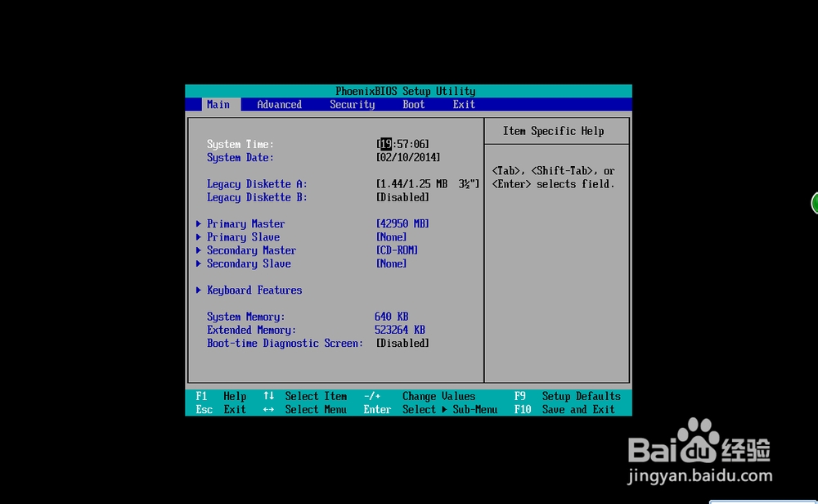The image size is (818, 504).
Task: Select the System Time hour field
Action: point(385,144)
